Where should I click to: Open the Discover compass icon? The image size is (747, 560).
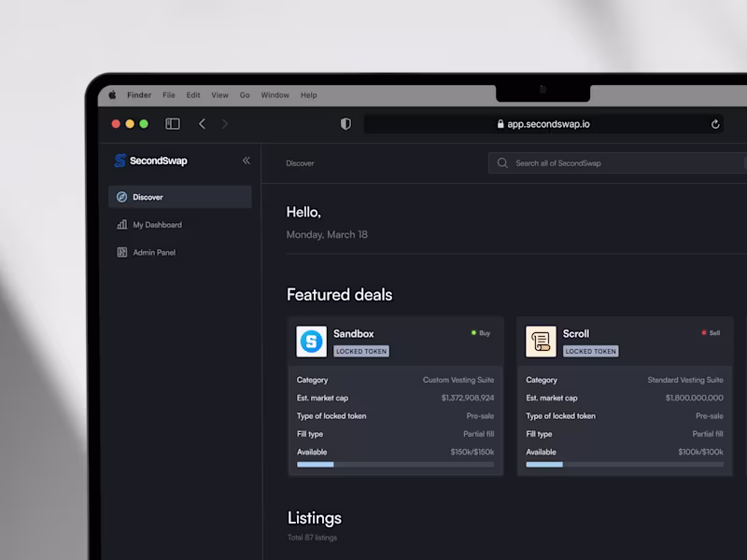(122, 197)
